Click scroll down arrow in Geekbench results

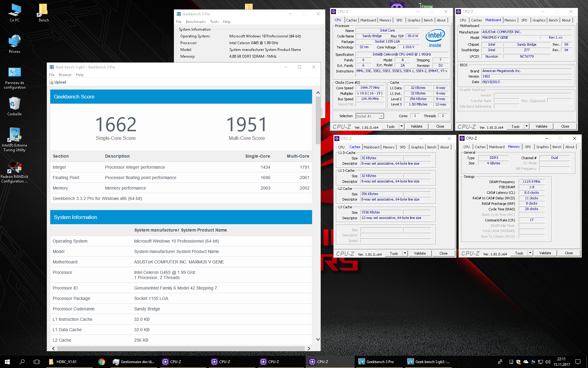coord(318,339)
